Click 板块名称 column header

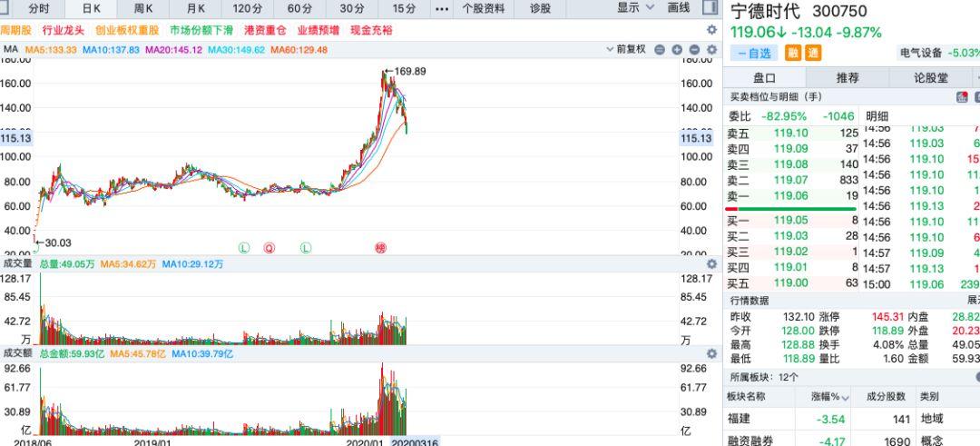pos(746,397)
